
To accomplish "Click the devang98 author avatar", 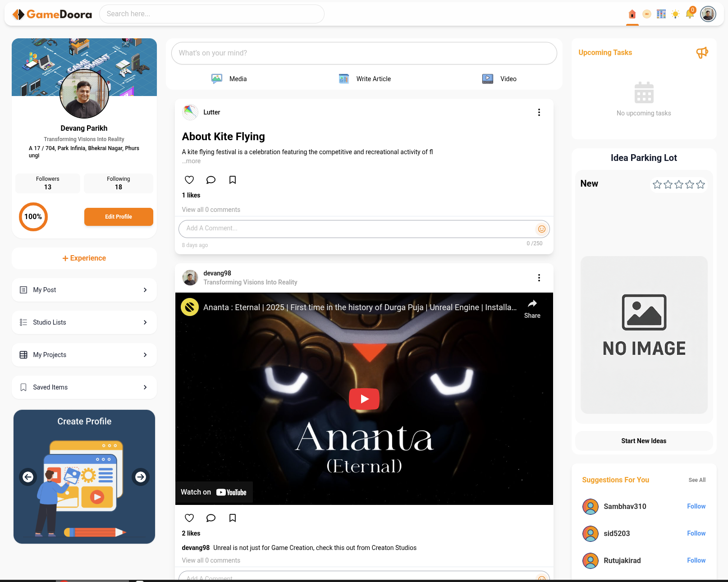I will 190,278.
